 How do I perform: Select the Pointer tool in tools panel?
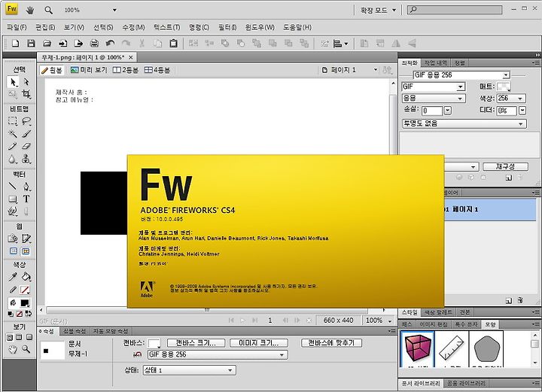pyautogui.click(x=13, y=82)
